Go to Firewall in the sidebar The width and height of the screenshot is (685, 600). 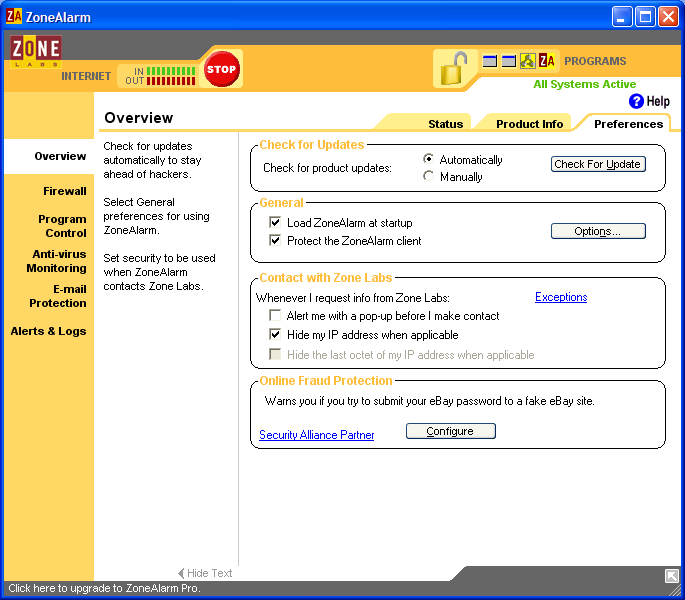pos(64,191)
